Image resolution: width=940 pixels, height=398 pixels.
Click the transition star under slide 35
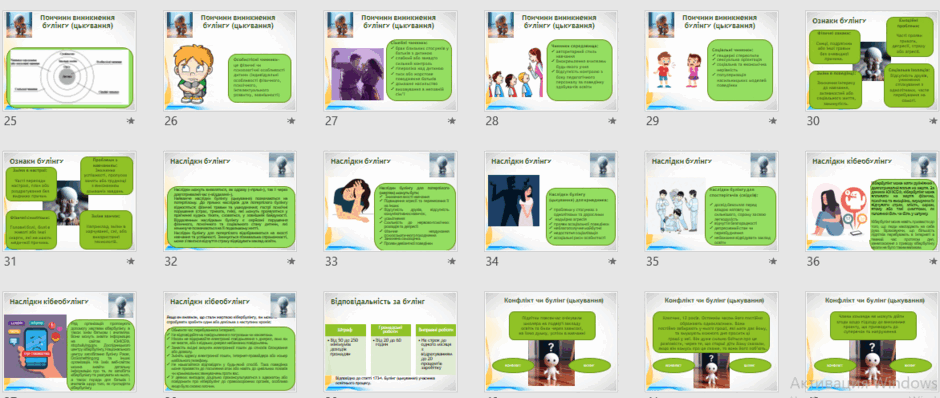(x=773, y=261)
